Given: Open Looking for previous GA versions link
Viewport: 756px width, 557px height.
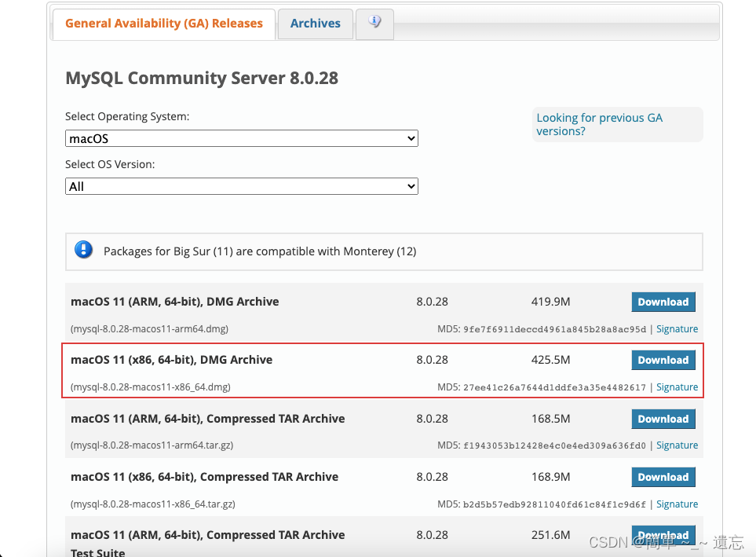Looking at the screenshot, I should pyautogui.click(x=599, y=125).
